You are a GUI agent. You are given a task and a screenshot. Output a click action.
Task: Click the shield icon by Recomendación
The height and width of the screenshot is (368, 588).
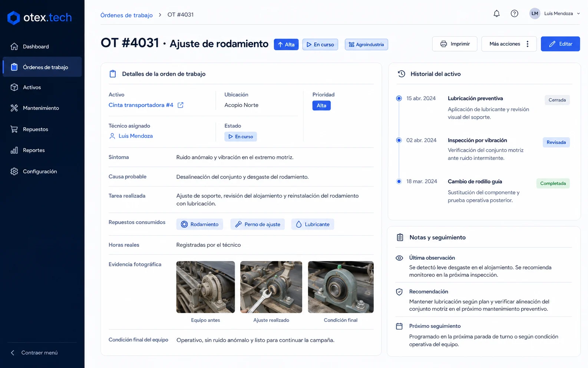pyautogui.click(x=399, y=292)
